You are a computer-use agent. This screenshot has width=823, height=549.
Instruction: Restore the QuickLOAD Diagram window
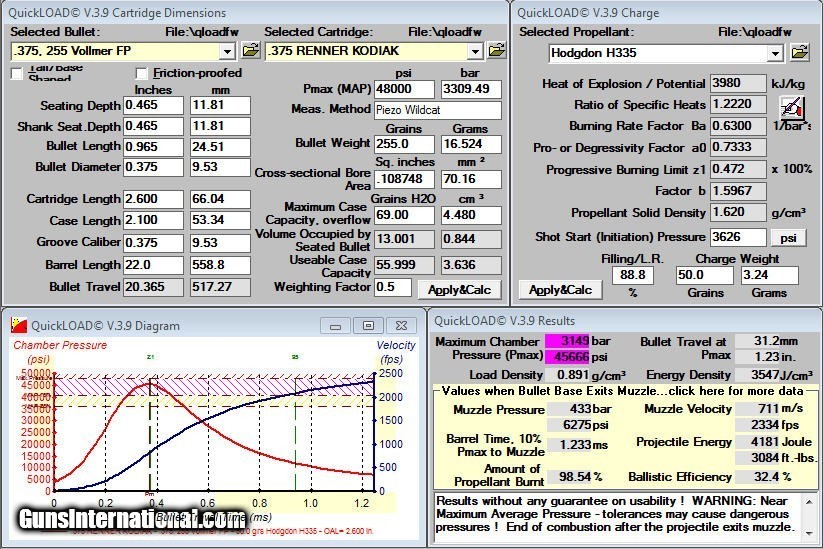tap(369, 325)
